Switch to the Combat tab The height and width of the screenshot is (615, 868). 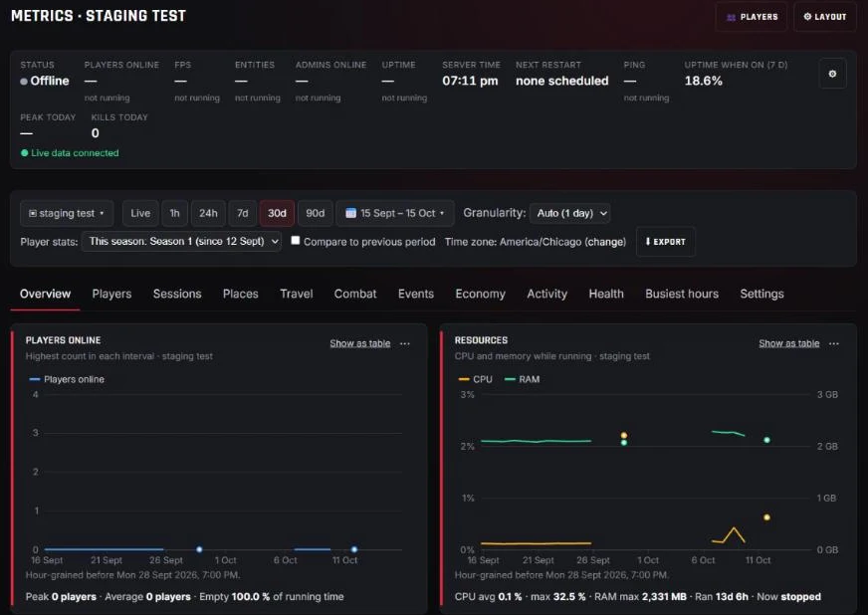(x=354, y=294)
